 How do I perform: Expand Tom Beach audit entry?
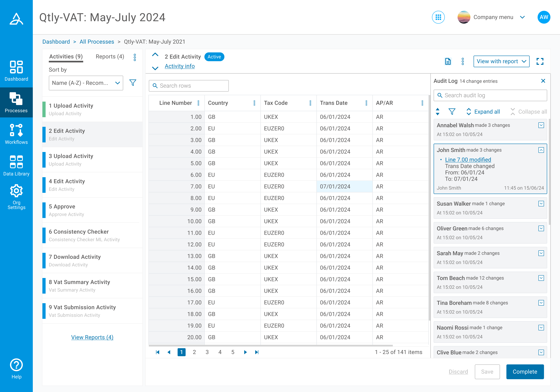[x=541, y=278]
